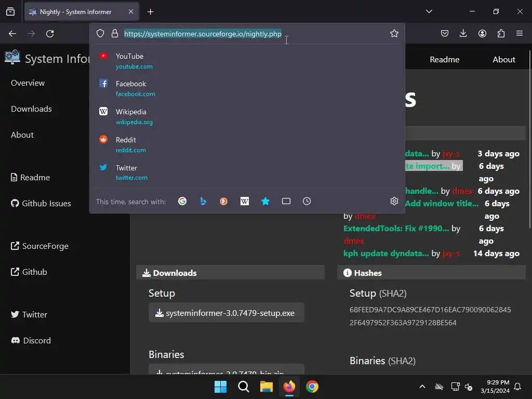This screenshot has height=399, width=532.
Task: Select YouTube suggestion
Action: coord(247,61)
